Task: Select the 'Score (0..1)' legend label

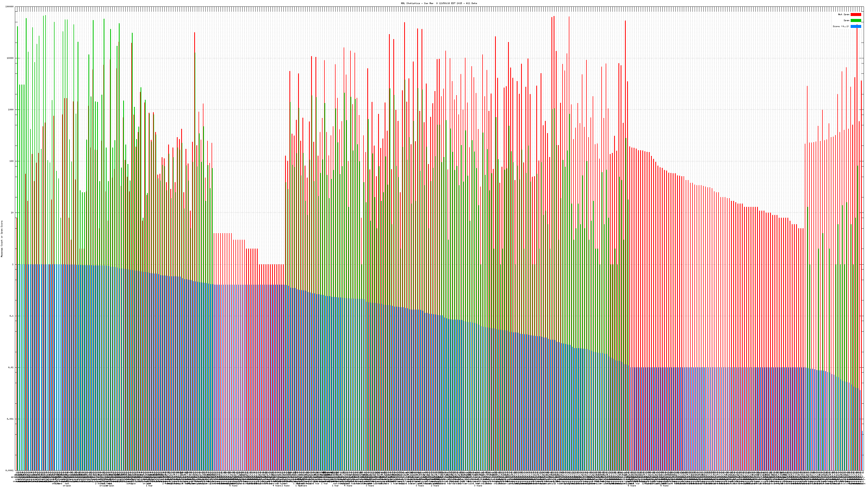Action: [841, 27]
